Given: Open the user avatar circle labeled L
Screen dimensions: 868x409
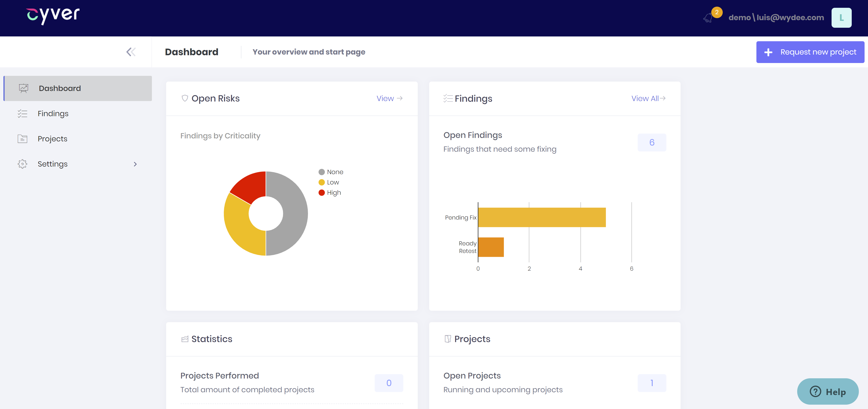Looking at the screenshot, I should 842,17.
